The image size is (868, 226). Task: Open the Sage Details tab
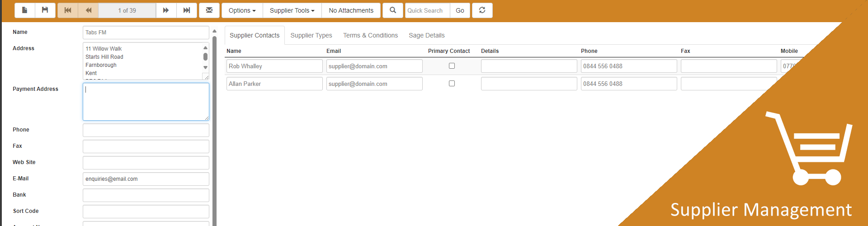427,35
